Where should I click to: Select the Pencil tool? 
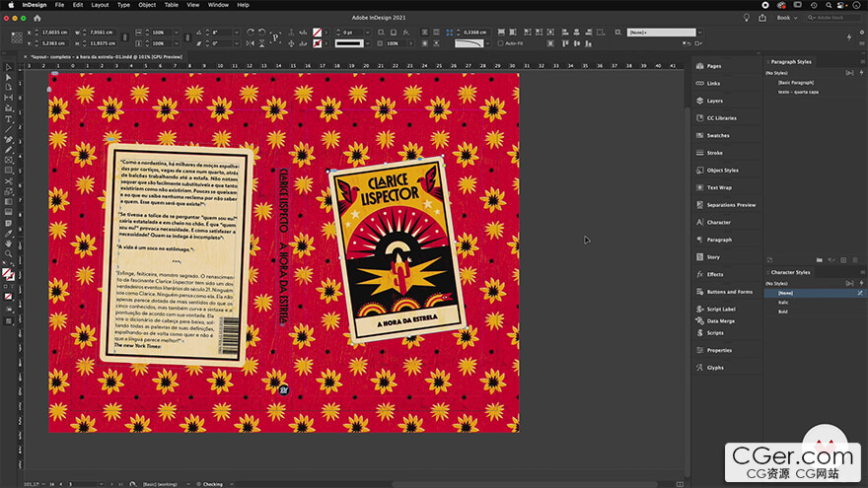tap(8, 150)
